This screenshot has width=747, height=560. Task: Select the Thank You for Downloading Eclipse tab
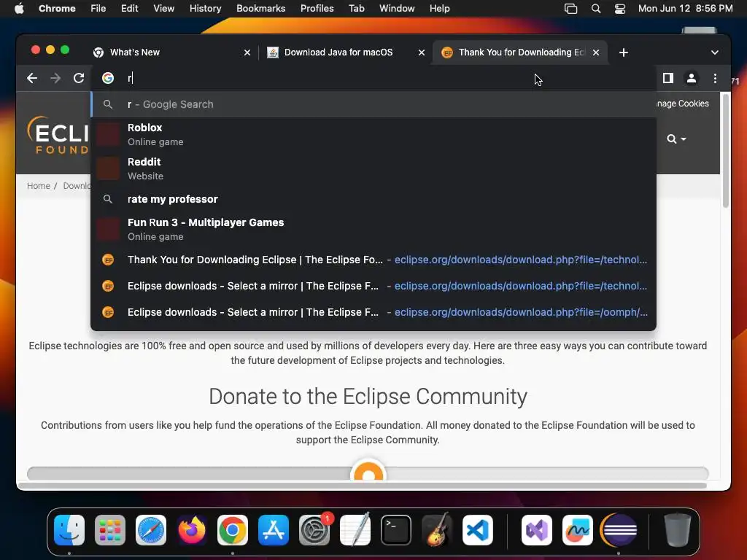520,52
